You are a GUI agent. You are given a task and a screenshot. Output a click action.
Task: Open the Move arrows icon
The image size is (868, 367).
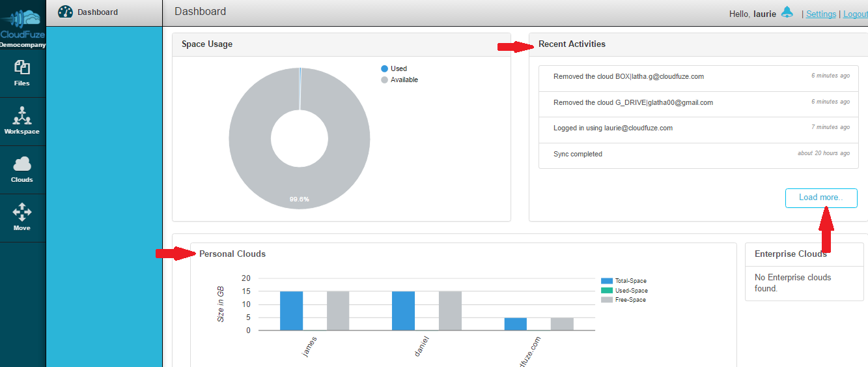tap(22, 212)
